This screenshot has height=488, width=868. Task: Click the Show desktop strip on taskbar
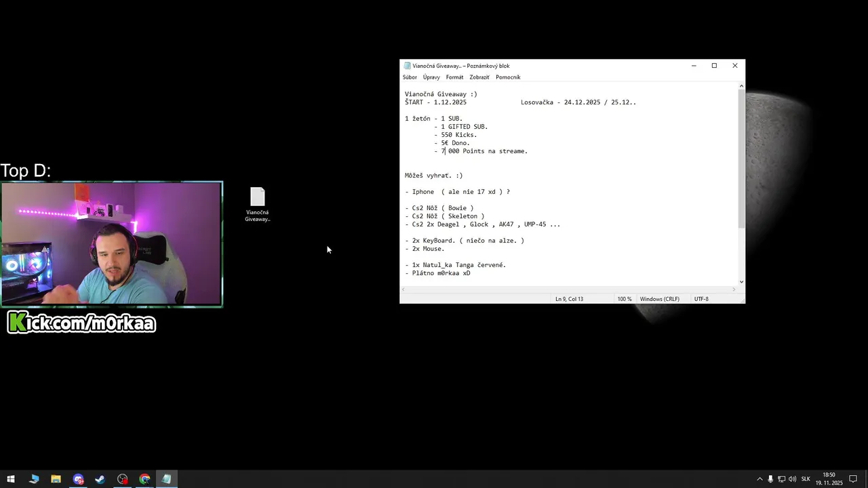866,479
